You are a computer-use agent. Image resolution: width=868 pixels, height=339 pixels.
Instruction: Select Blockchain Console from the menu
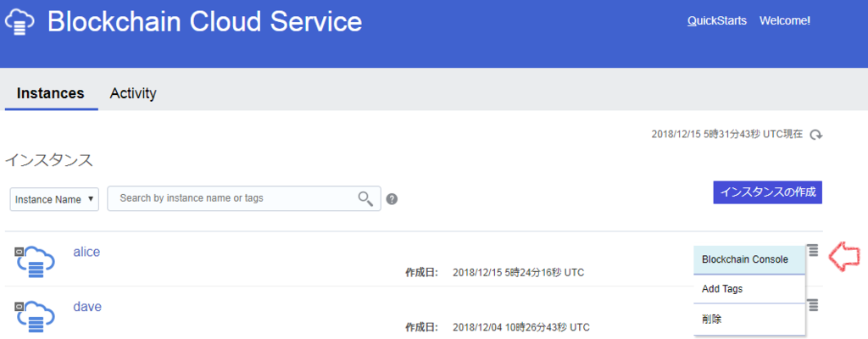[749, 260]
